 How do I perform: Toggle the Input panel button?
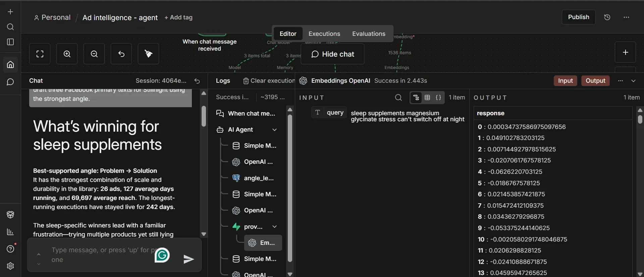coord(566,81)
